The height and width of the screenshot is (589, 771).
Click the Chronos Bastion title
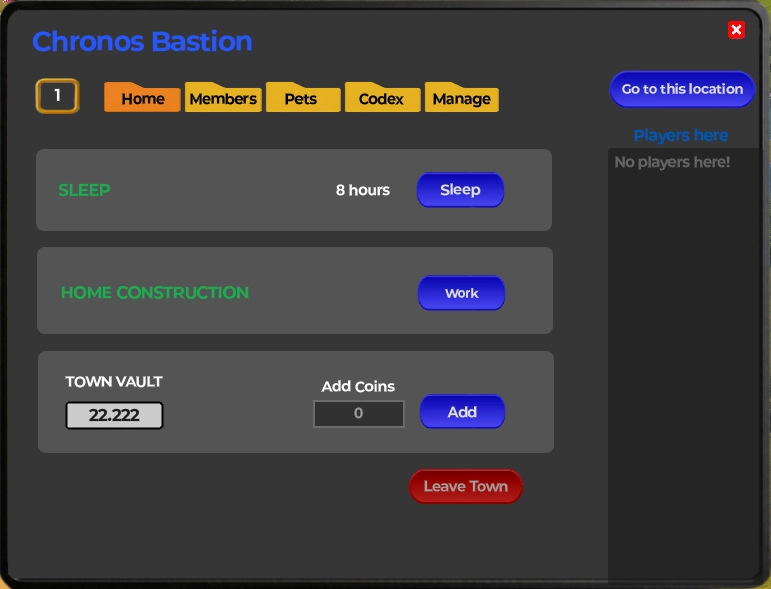coord(142,41)
